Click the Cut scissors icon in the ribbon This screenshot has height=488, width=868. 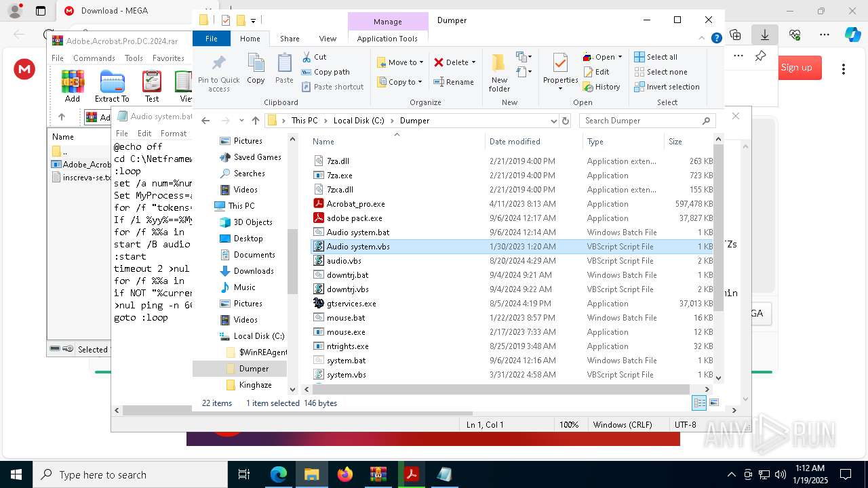click(x=307, y=57)
